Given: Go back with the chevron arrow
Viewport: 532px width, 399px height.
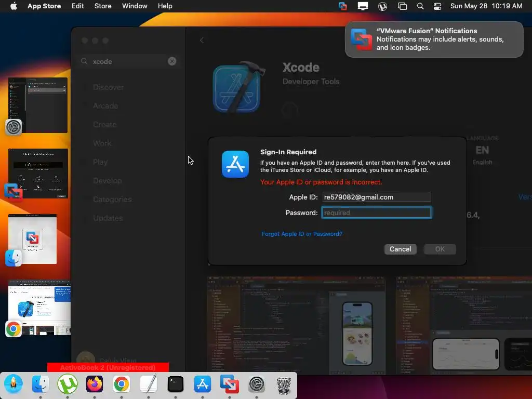Looking at the screenshot, I should click(x=202, y=41).
